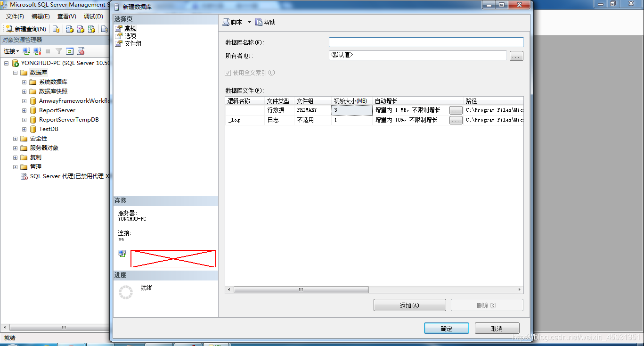Image resolution: width=644 pixels, height=346 pixels.
Task: Open the 查看(V) menu
Action: point(66,16)
